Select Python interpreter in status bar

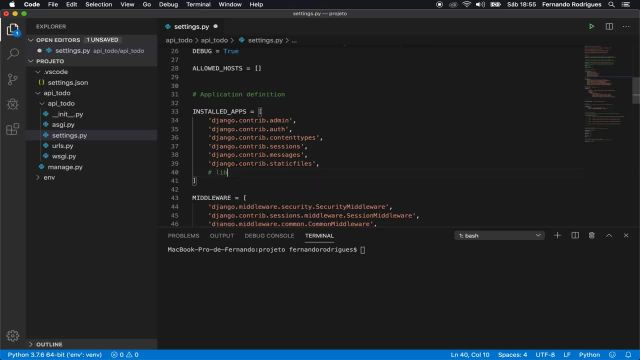tap(55, 355)
